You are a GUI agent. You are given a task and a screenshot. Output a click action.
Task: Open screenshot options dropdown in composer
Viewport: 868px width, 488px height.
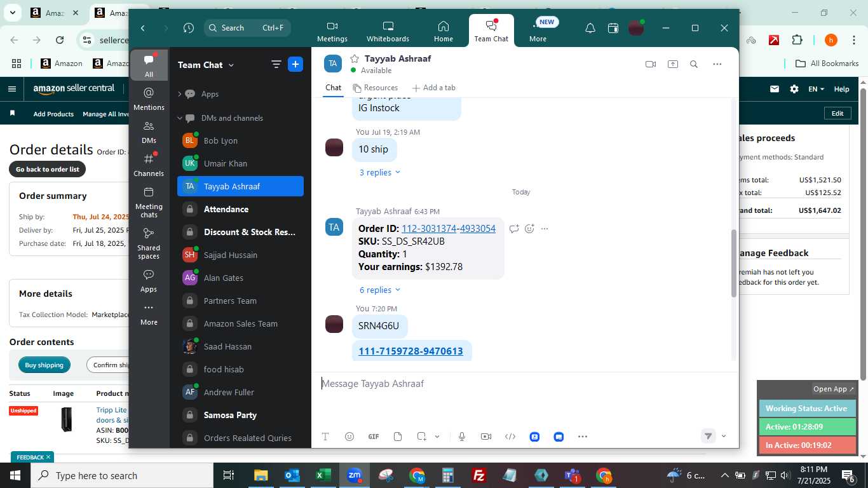point(437,437)
